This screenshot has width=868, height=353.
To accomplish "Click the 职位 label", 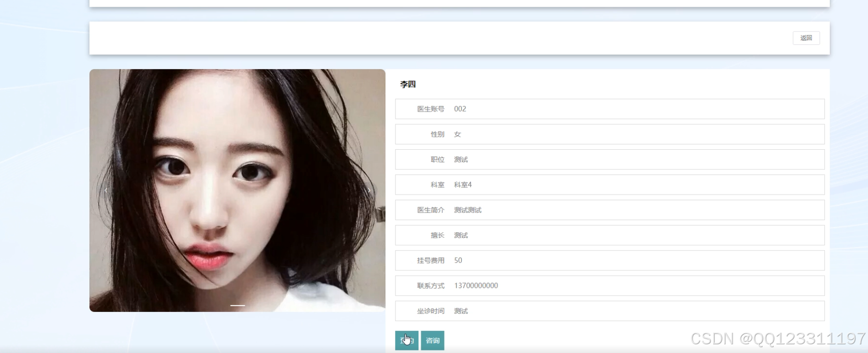I will point(438,159).
